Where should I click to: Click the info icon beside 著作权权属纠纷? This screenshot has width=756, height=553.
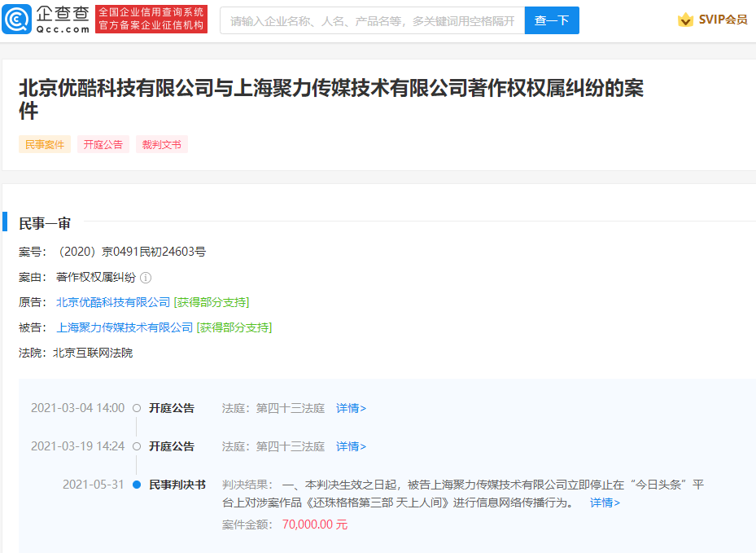coord(146,278)
